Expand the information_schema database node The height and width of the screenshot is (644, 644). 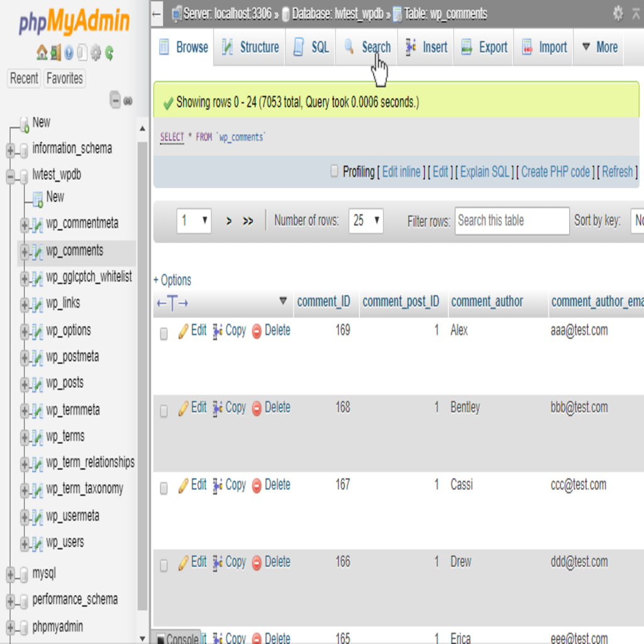click(10, 150)
